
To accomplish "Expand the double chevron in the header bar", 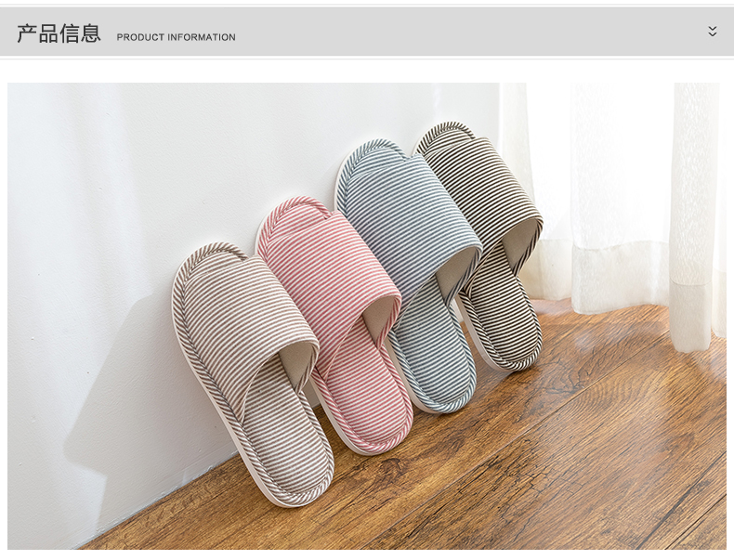I will click(x=712, y=32).
